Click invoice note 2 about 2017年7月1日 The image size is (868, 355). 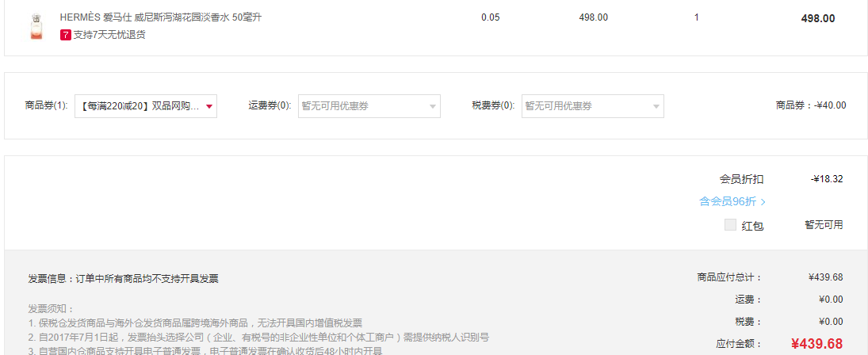coord(258,338)
